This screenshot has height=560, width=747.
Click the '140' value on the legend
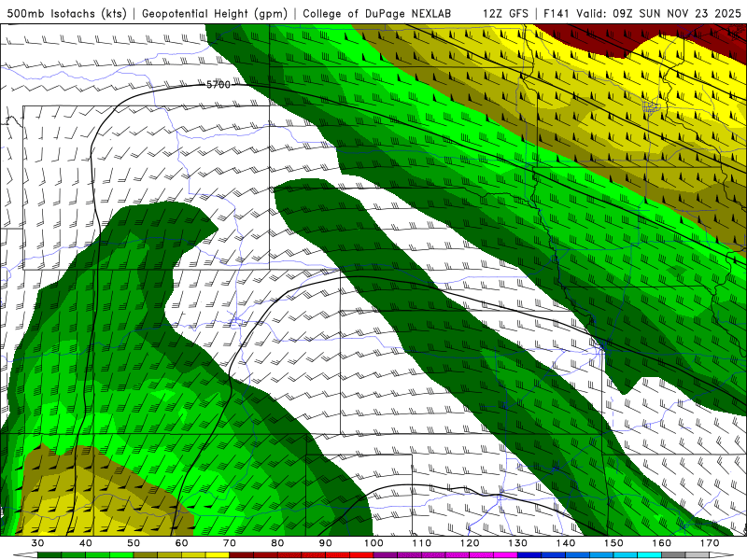[566, 543]
